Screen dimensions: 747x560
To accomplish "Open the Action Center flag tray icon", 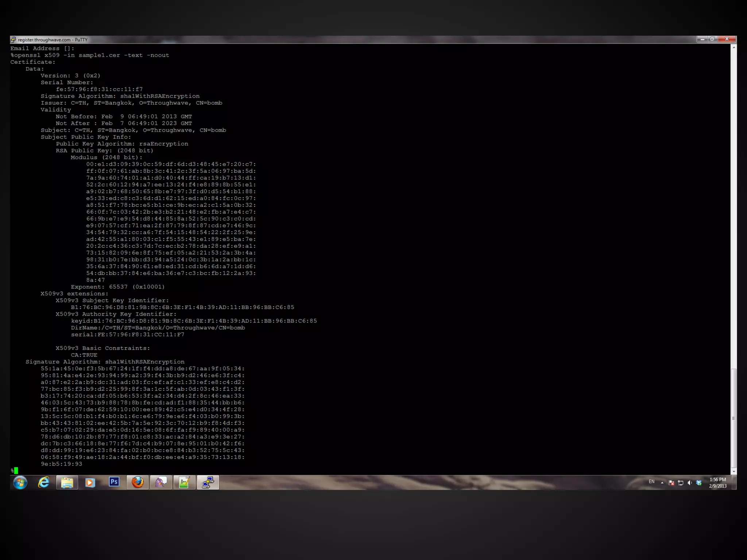I will [x=671, y=483].
